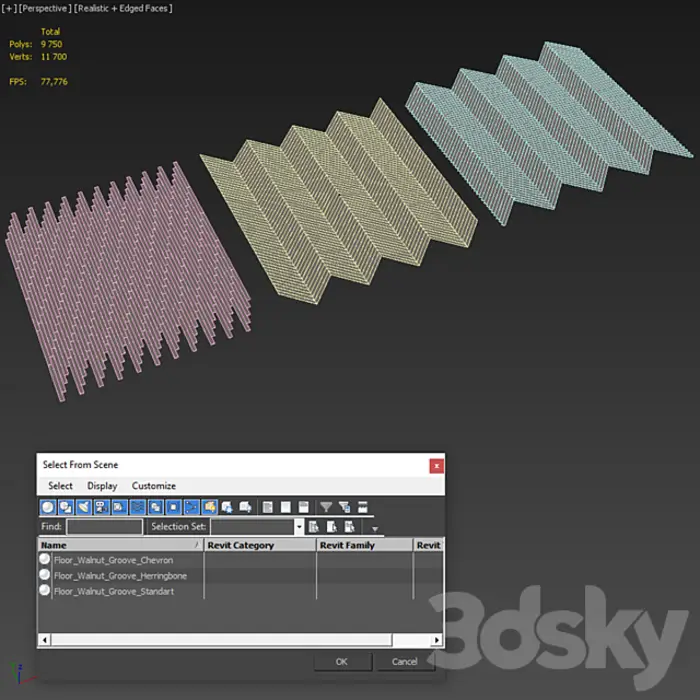Image resolution: width=700 pixels, height=700 pixels.
Task: Toggle Display Frozen Objects icon
Action: (227, 507)
